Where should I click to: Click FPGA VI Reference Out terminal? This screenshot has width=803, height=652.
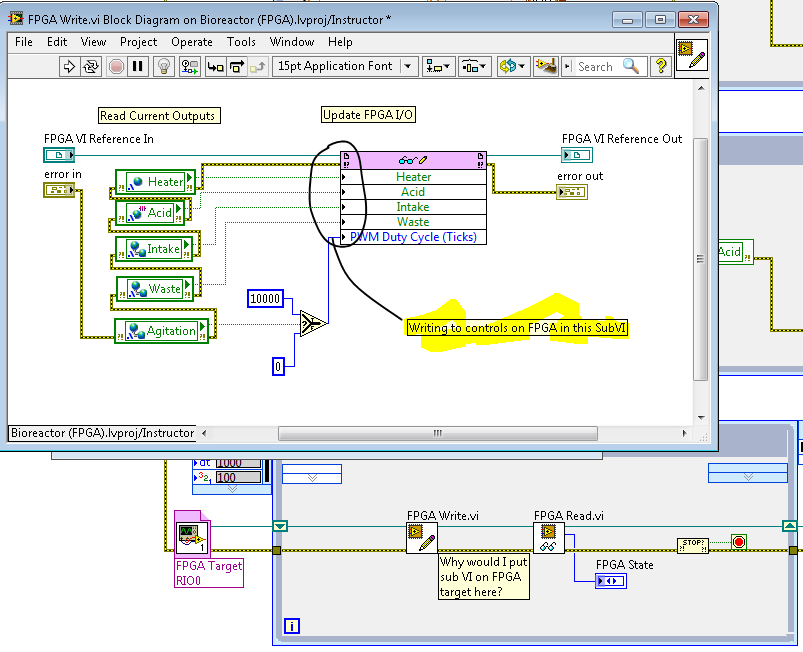577,155
